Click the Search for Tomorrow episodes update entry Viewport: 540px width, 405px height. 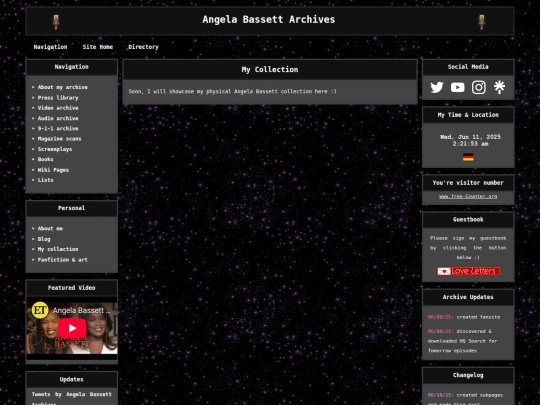(463, 341)
